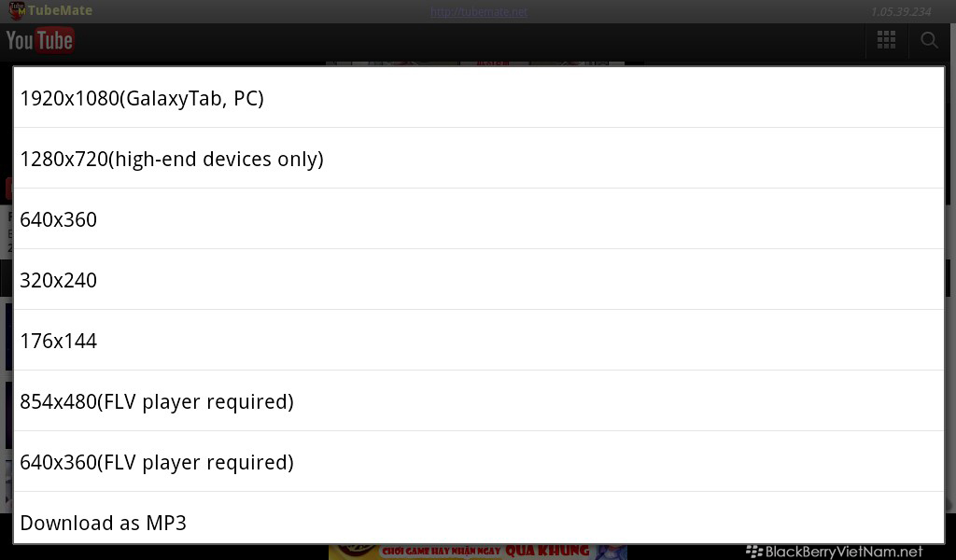
Task: Click the TubeMate title text
Action: click(61, 10)
